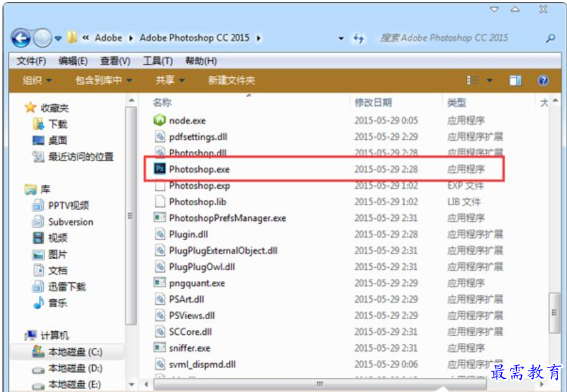
Task: Click the refresh icon in the address bar
Action: [358, 38]
